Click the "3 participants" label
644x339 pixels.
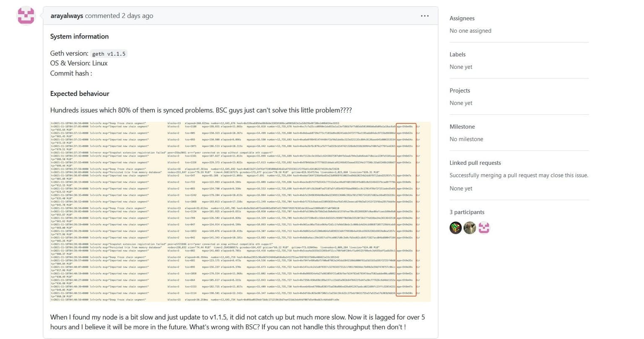[x=467, y=212]
